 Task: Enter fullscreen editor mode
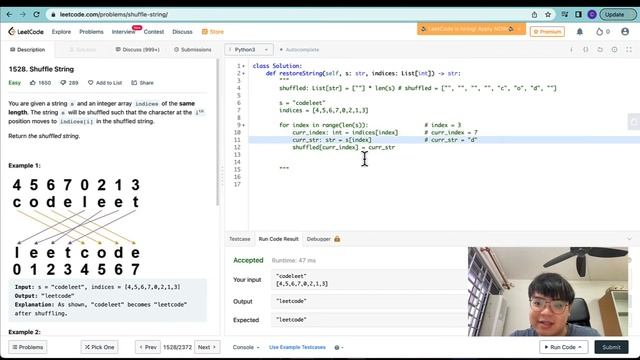tap(629, 49)
